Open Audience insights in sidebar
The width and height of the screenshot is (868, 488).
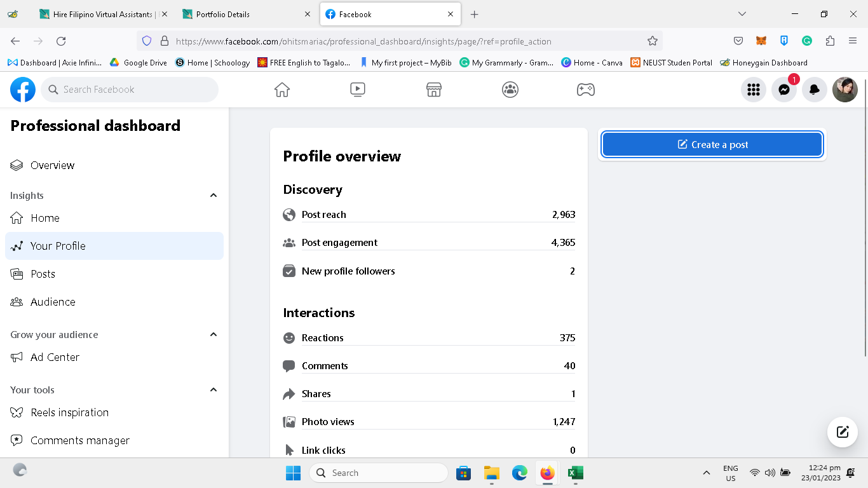pyautogui.click(x=114, y=302)
